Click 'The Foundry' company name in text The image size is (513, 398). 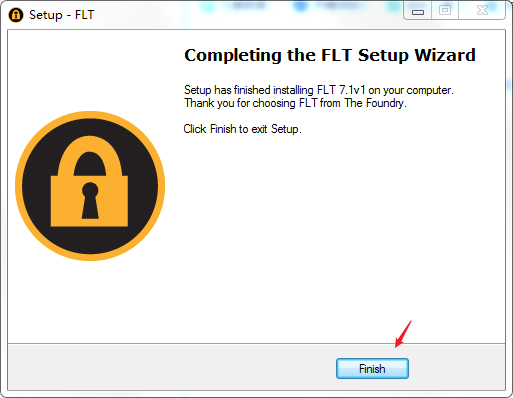coord(374,103)
